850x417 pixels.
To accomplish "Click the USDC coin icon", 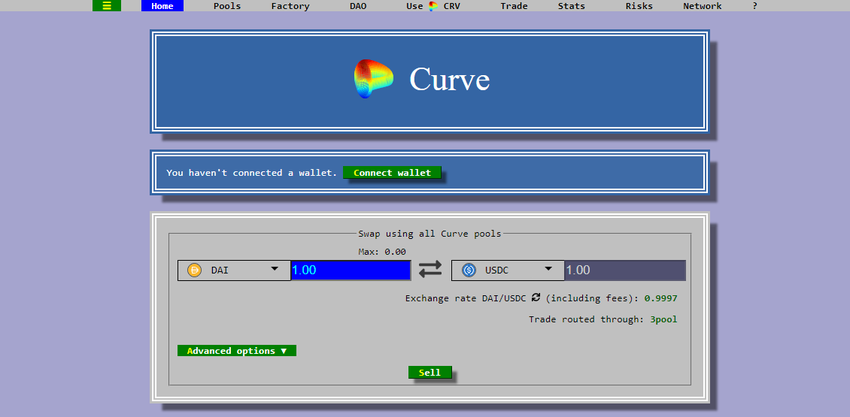I will (468, 270).
